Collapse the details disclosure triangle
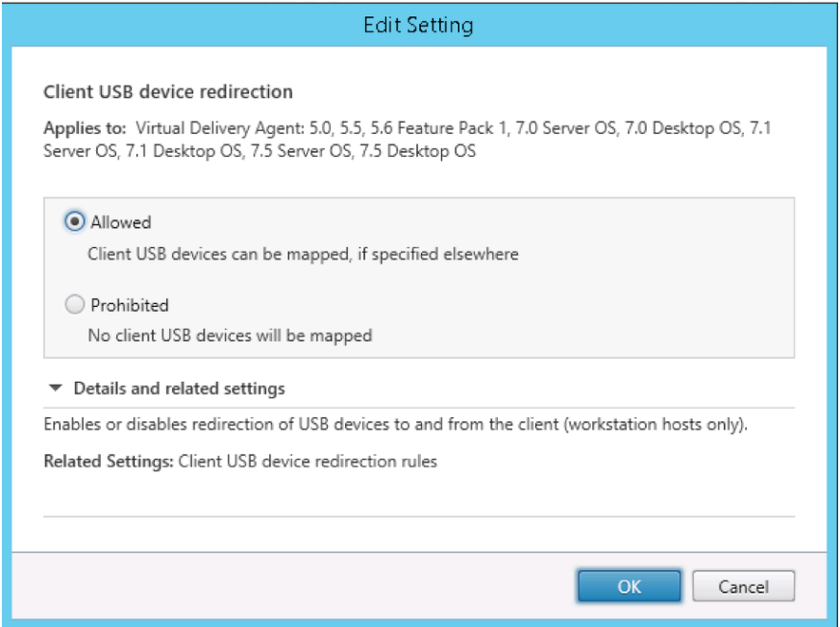The height and width of the screenshot is (627, 840). click(x=56, y=389)
